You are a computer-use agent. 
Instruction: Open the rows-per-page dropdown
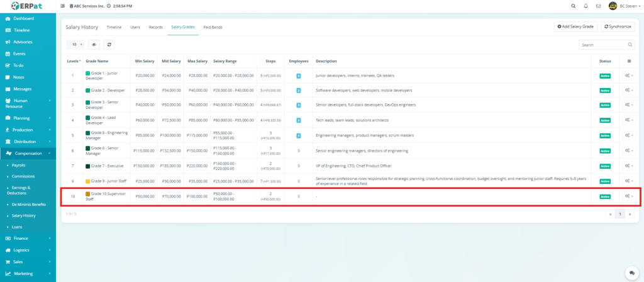pos(76,45)
